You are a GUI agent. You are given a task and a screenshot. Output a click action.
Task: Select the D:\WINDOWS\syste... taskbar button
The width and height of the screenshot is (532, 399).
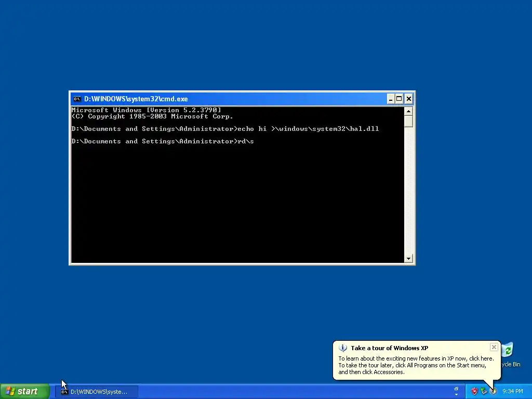point(97,392)
